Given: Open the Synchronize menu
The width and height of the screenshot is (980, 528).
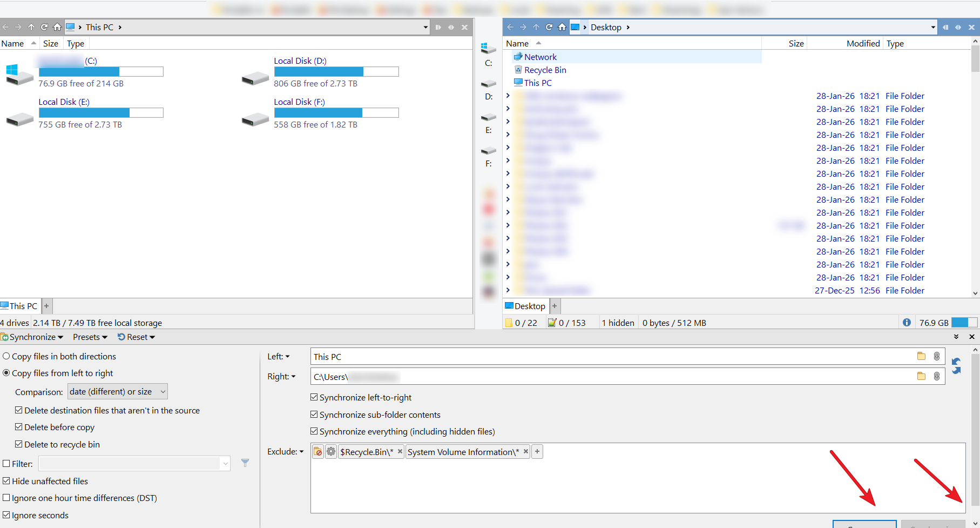Looking at the screenshot, I should [33, 337].
